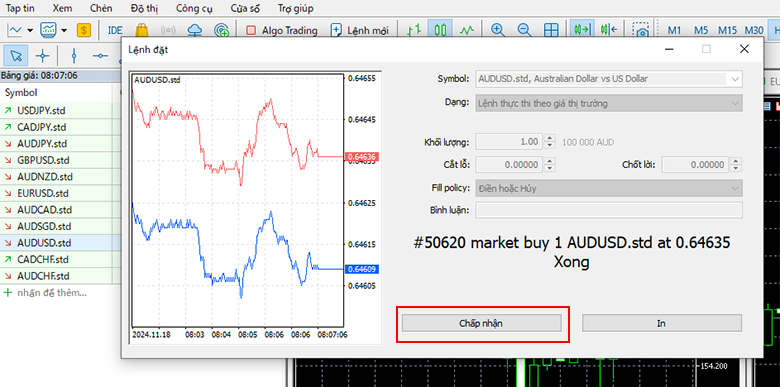Screen dimensions: 780x387
Task: Toggle Algo Trading
Action: (x=282, y=30)
